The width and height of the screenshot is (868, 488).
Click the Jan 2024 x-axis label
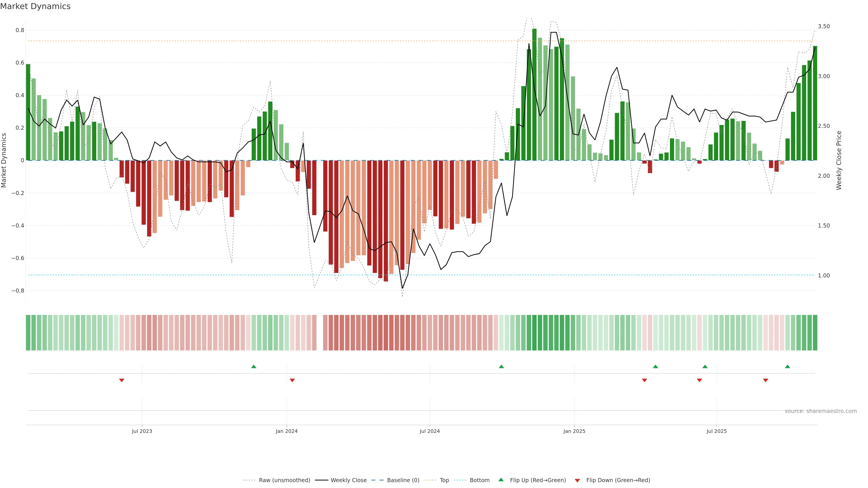point(286,431)
